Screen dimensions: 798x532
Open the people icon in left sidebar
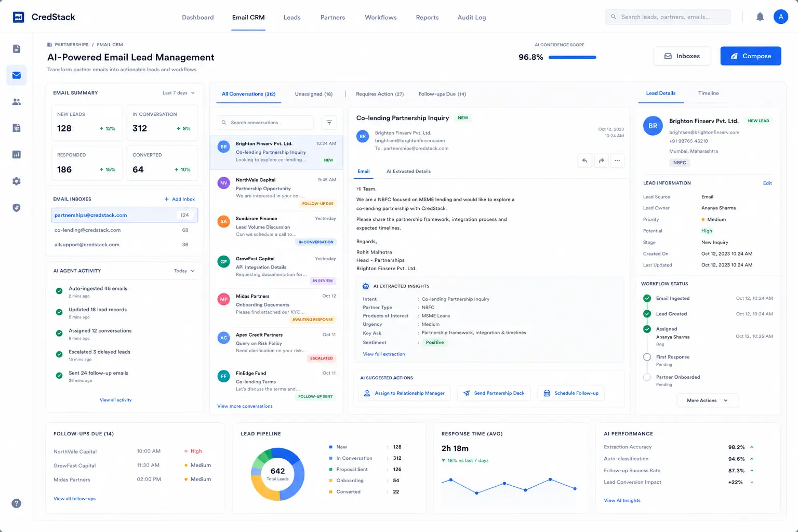pyautogui.click(x=17, y=102)
